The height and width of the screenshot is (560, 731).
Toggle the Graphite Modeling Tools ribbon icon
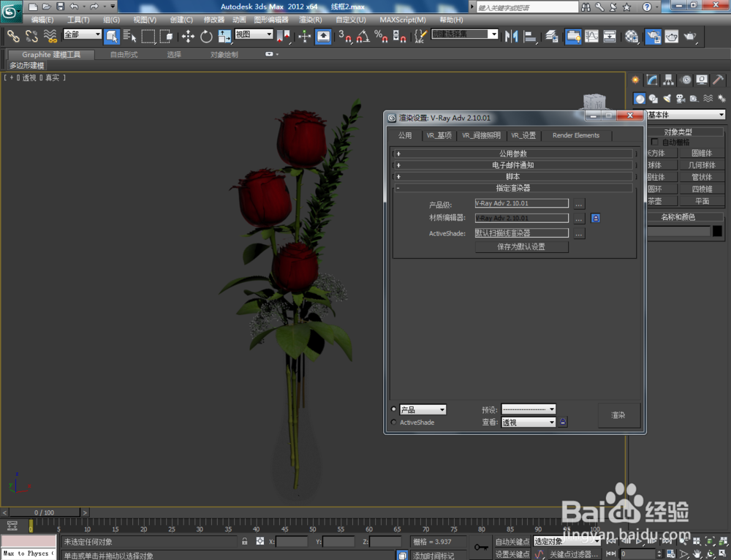coord(573,36)
